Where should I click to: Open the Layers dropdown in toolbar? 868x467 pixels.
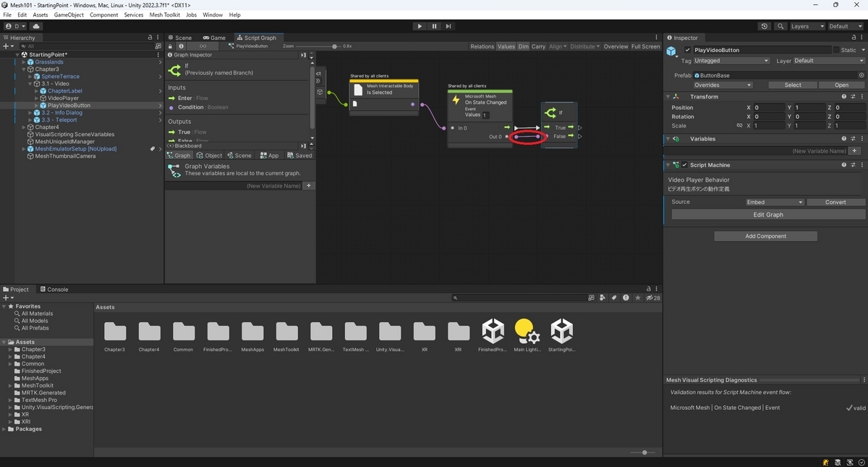(807, 26)
